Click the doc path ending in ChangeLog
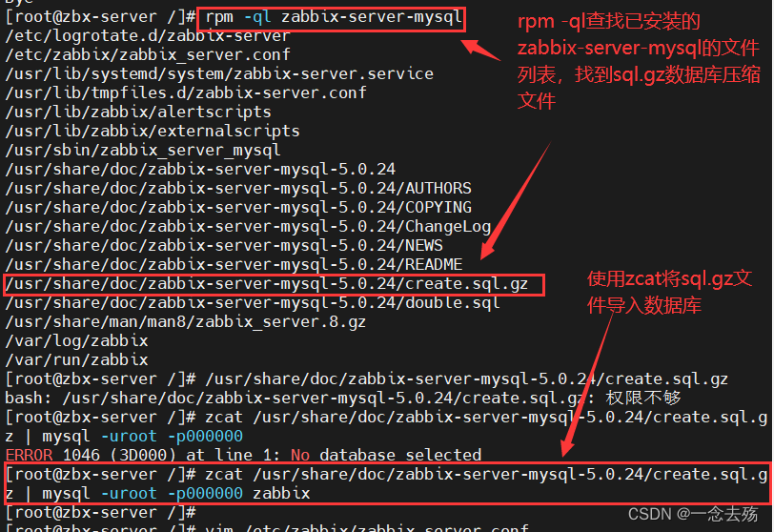Screen dimensions: 774x532 tap(248, 227)
